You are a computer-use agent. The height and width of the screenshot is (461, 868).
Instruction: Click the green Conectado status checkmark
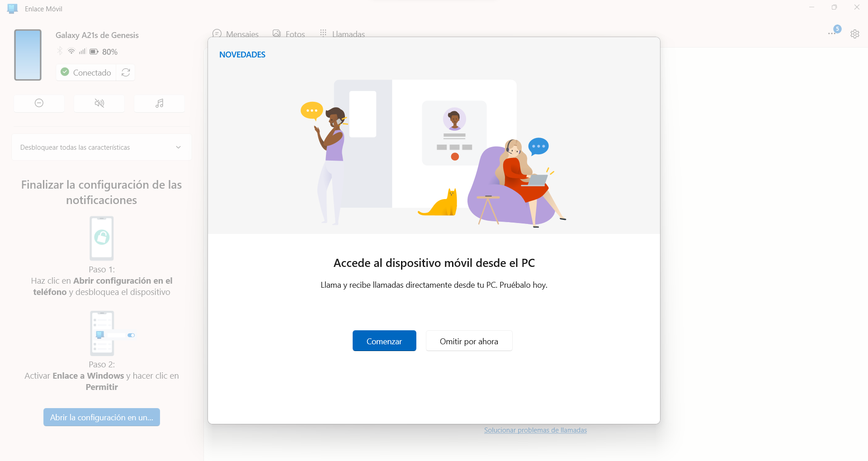tap(65, 72)
